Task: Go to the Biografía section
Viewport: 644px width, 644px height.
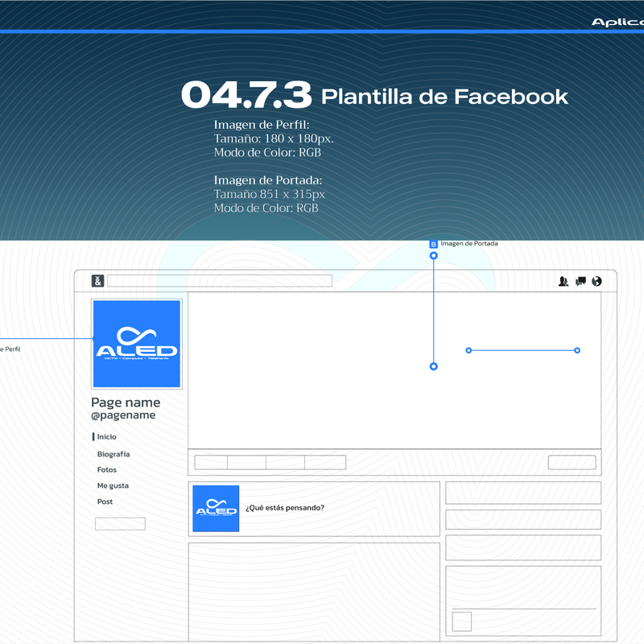Action: point(114,454)
